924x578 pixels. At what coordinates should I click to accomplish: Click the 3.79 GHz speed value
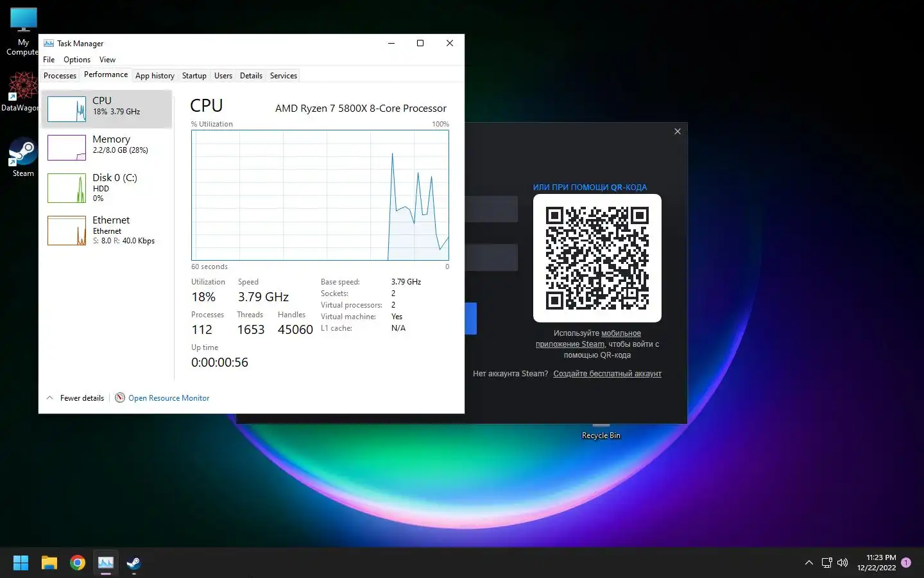click(263, 297)
